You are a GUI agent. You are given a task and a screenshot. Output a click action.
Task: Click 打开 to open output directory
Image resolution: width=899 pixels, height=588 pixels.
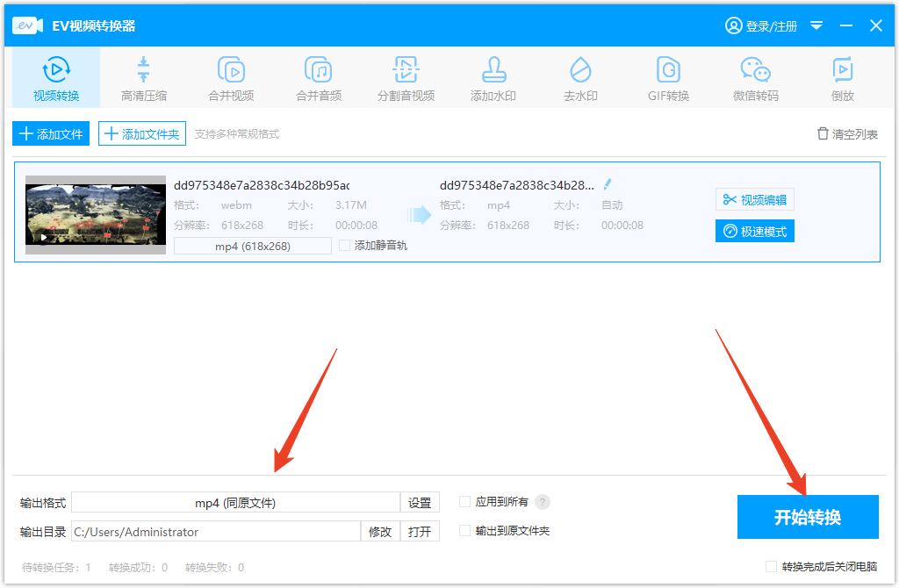pyautogui.click(x=420, y=531)
